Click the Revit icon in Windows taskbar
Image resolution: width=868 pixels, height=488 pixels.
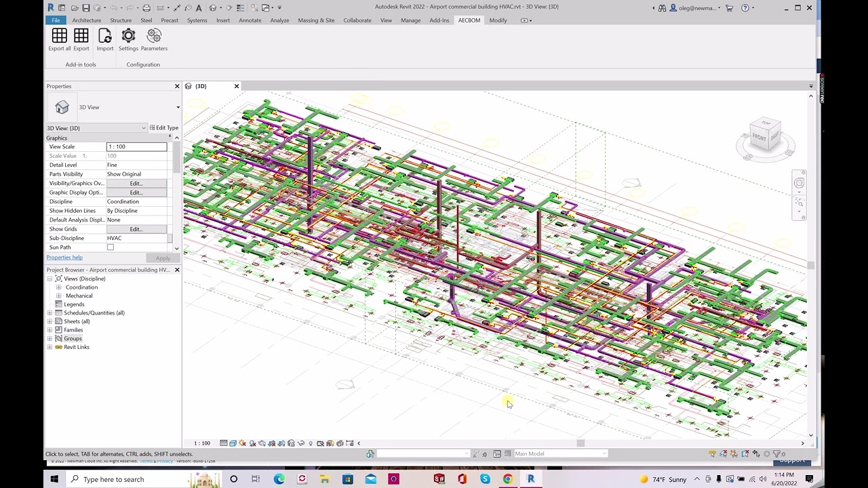(530, 479)
